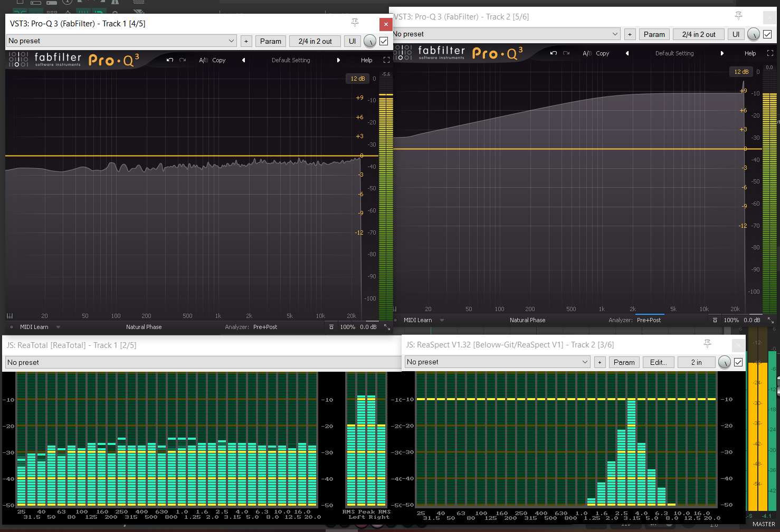Go to next preset in Track 2 Pro-Q
This screenshot has width=780, height=532.
point(722,53)
